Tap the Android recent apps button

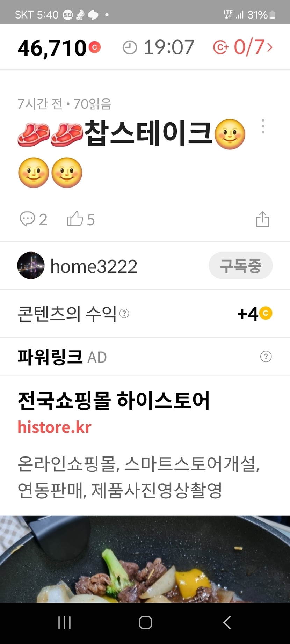click(x=64, y=623)
